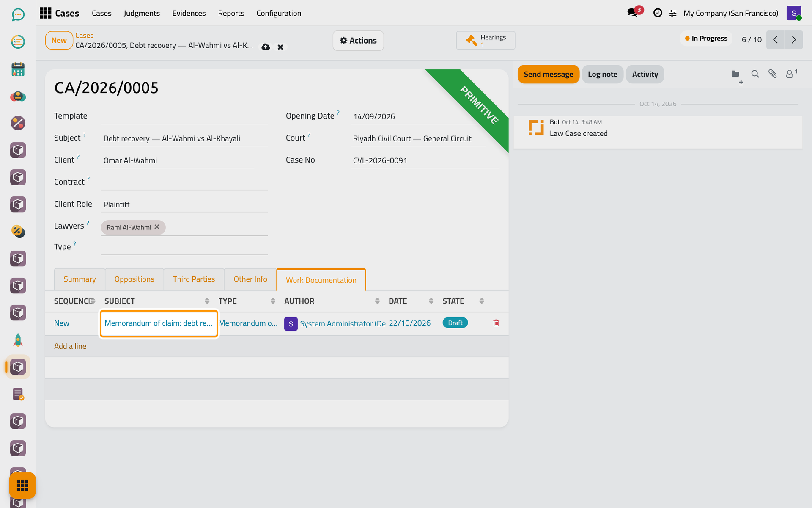Switch to the Summary tab

coord(80,279)
